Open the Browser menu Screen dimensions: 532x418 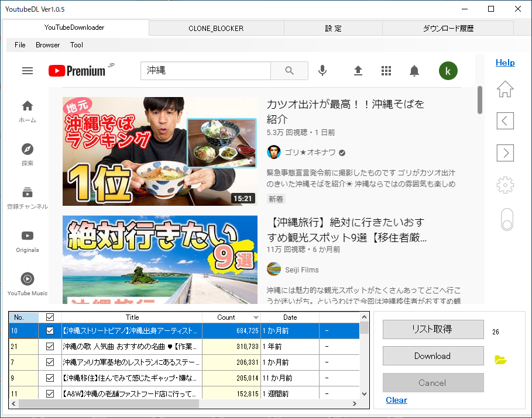tap(47, 45)
